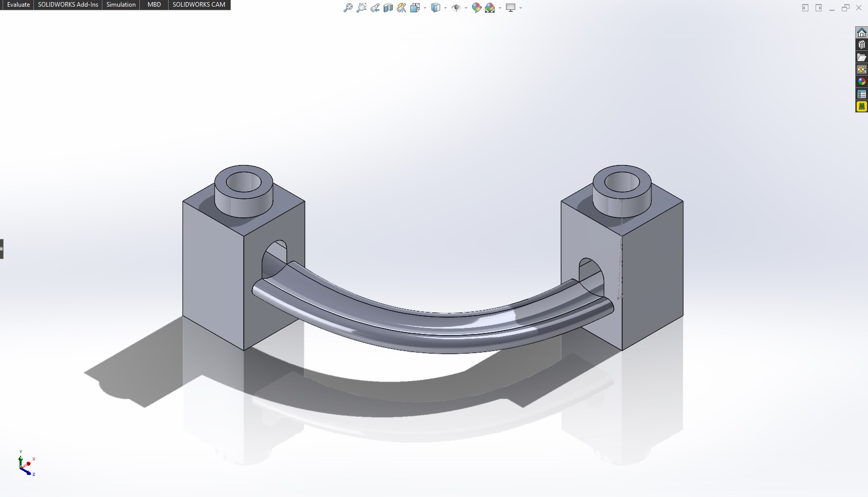Image resolution: width=868 pixels, height=497 pixels.
Task: Open Appearances, Scenes and Decals pane
Action: click(x=862, y=82)
